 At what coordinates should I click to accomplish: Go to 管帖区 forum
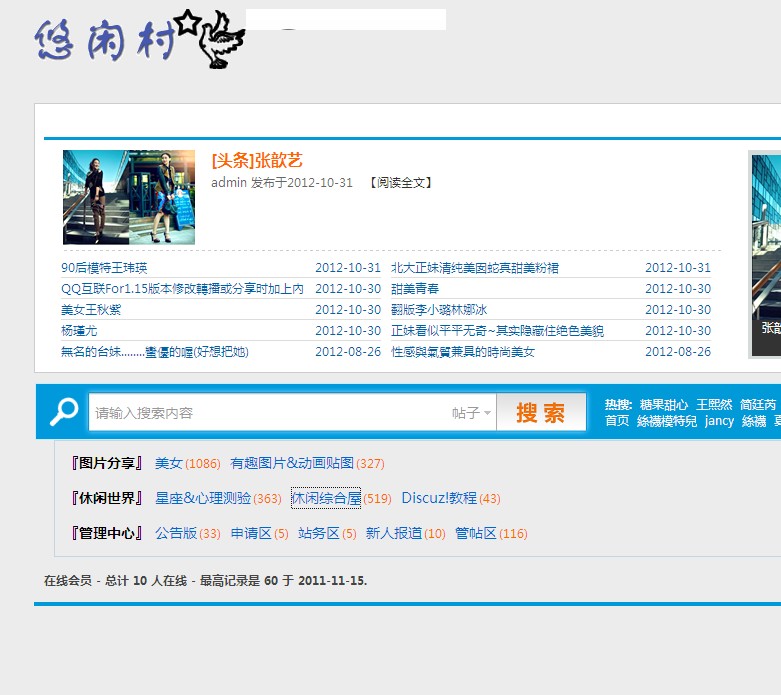pos(476,533)
